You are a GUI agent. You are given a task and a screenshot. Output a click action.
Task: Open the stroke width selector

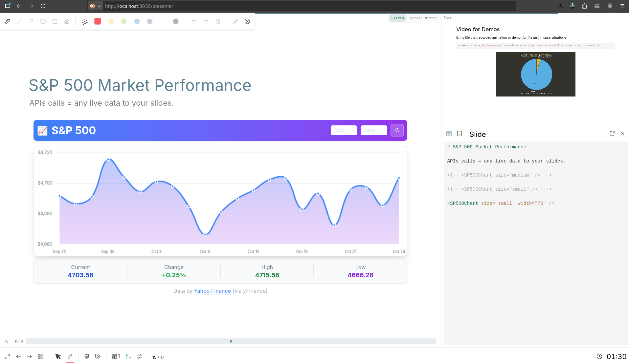pos(85,21)
